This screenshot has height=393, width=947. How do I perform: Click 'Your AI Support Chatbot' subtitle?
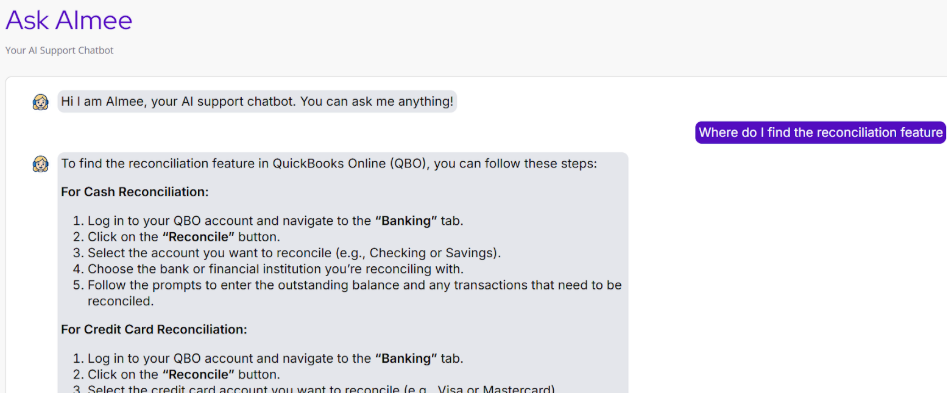[59, 51]
